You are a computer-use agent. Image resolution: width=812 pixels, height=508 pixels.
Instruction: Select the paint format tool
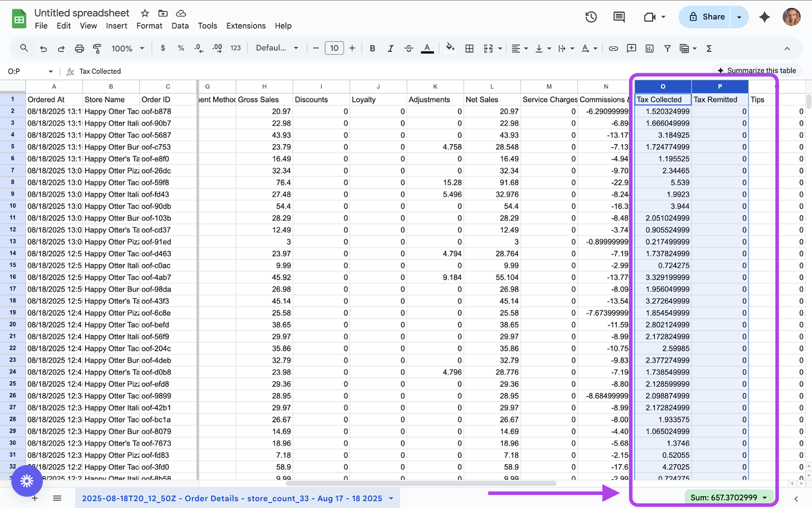(97, 48)
